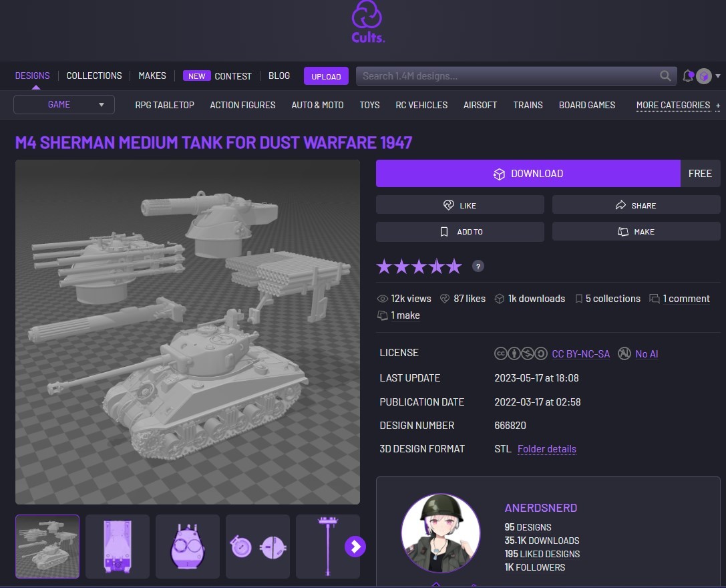Screen dimensions: 726x588
Task: Click the SHARE button
Action: pyautogui.click(x=637, y=205)
